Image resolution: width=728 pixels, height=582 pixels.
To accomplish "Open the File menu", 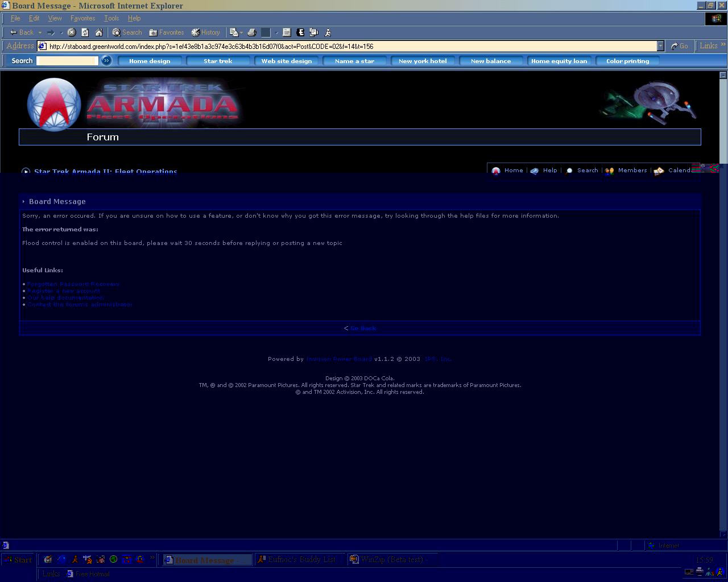I will 15,18.
